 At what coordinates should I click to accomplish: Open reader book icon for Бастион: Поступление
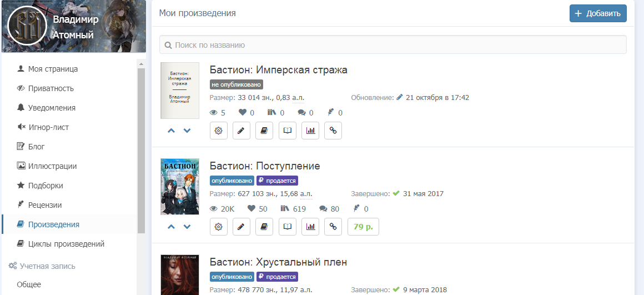coord(288,226)
